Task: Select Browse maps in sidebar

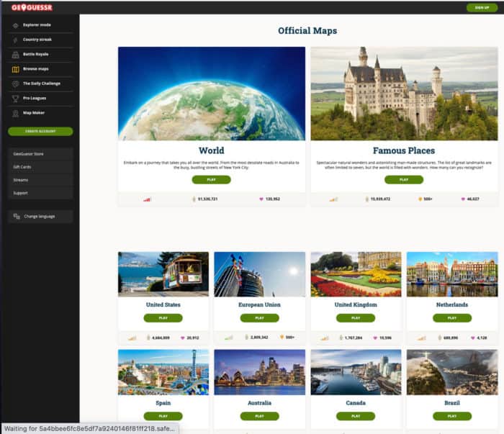Action: coord(41,69)
